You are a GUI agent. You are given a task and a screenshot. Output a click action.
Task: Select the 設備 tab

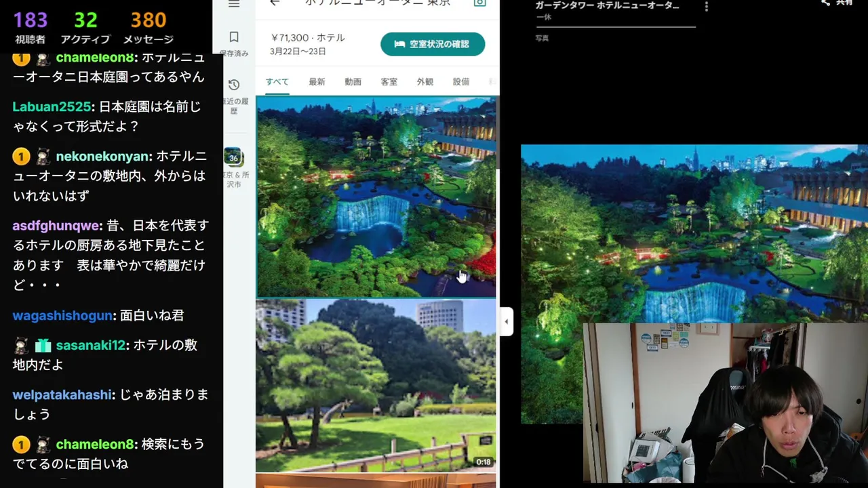tap(461, 82)
